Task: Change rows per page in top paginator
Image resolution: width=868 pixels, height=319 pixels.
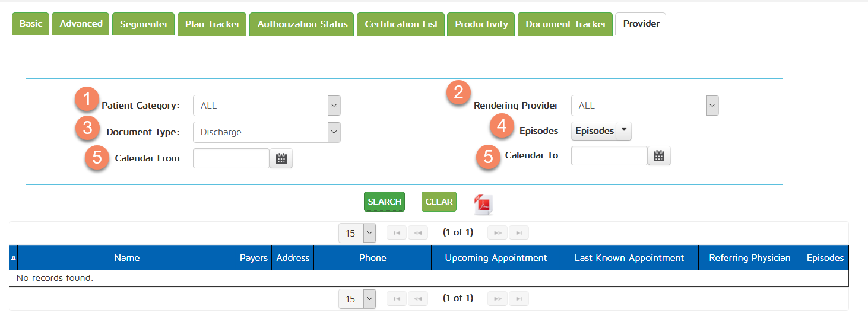Action: 357,233
